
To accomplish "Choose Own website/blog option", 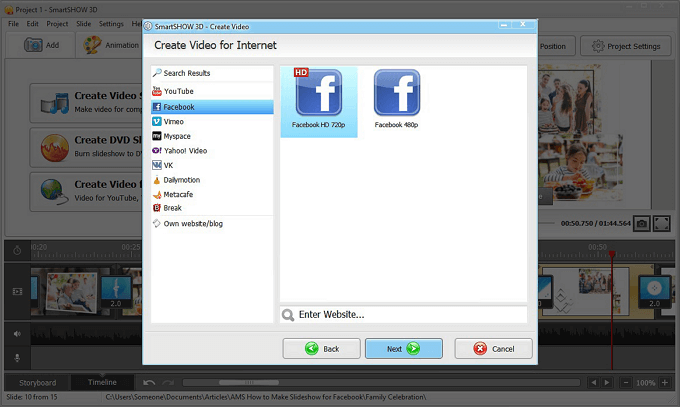I will [x=212, y=223].
